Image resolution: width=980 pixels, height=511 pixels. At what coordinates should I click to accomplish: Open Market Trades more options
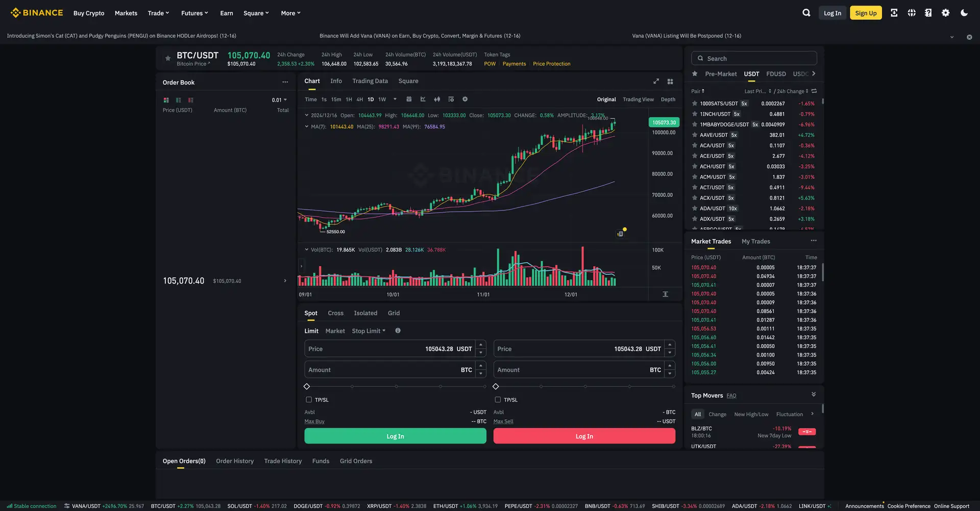(x=814, y=241)
